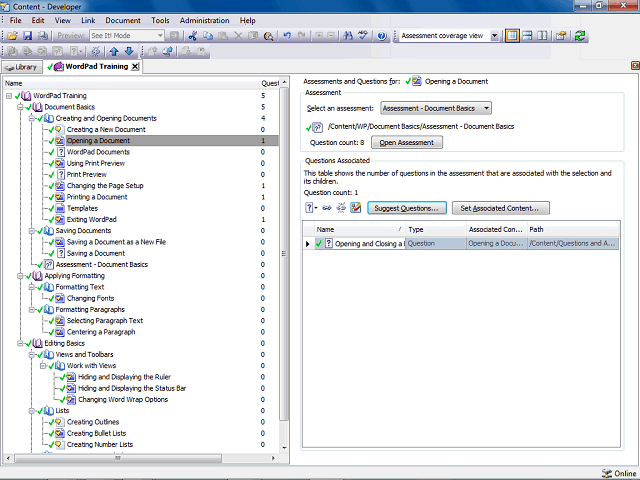This screenshot has height=480, width=640.
Task: Click the Open Assessment button
Action: coord(407,142)
